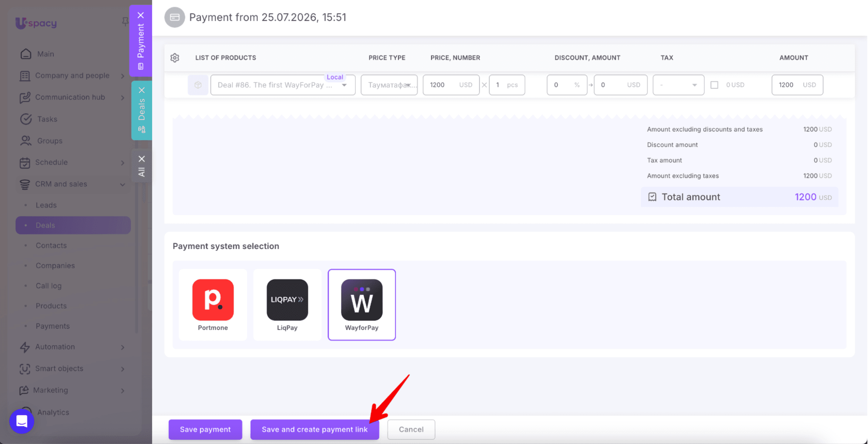The width and height of the screenshot is (868, 444).
Task: Expand Automation submenu
Action: (x=123, y=347)
